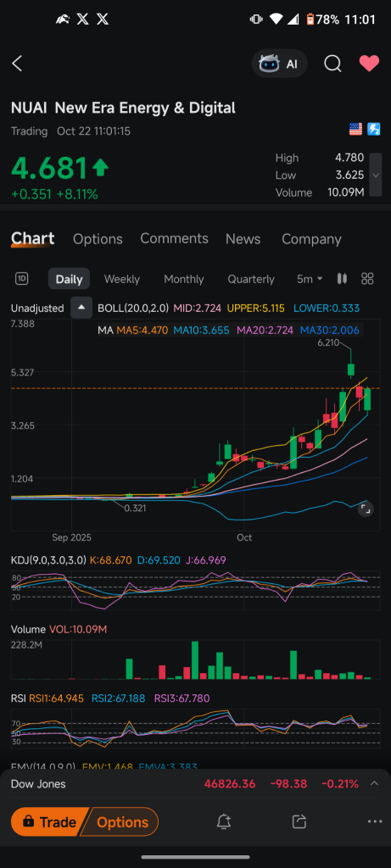Open the 5m interval dropdown
Screen dimensions: 391x868
click(310, 279)
